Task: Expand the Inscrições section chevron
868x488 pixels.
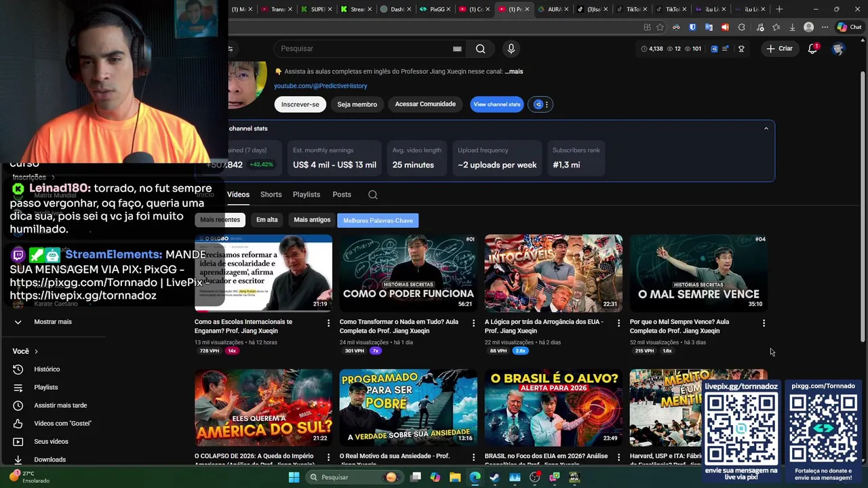Action: click(53, 178)
